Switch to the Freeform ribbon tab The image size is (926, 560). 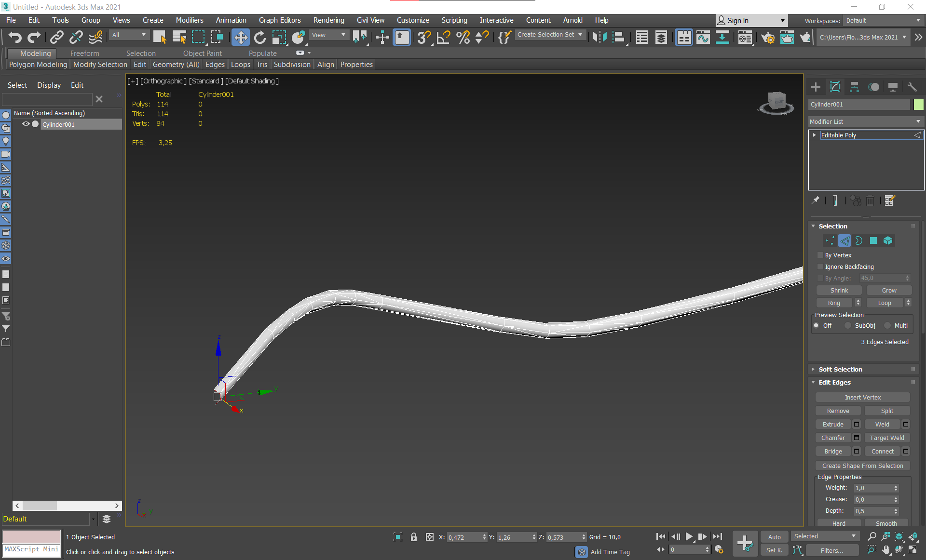[84, 53]
